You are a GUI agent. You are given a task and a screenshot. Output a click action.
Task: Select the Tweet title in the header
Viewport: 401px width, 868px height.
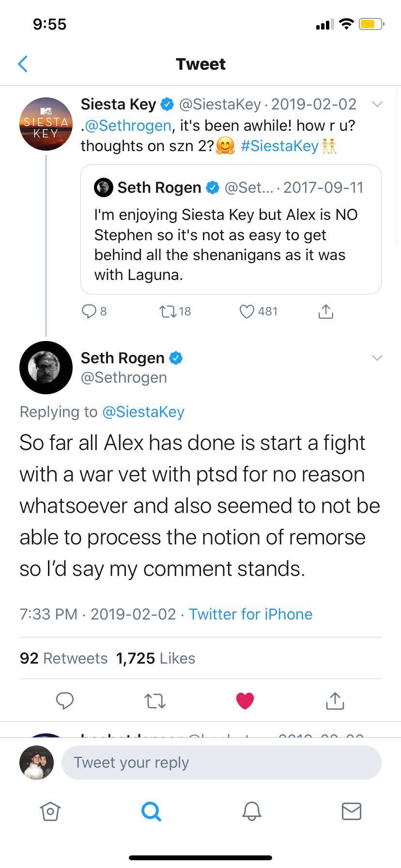[200, 63]
